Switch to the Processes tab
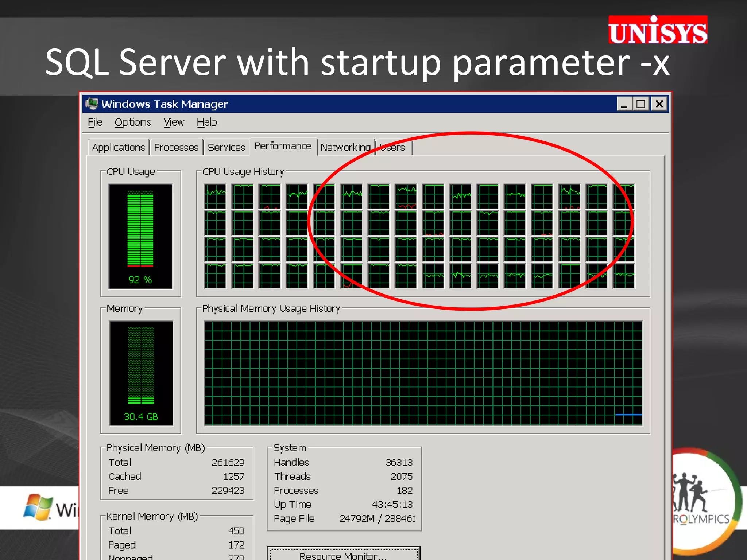The height and width of the screenshot is (560, 747). 176,147
